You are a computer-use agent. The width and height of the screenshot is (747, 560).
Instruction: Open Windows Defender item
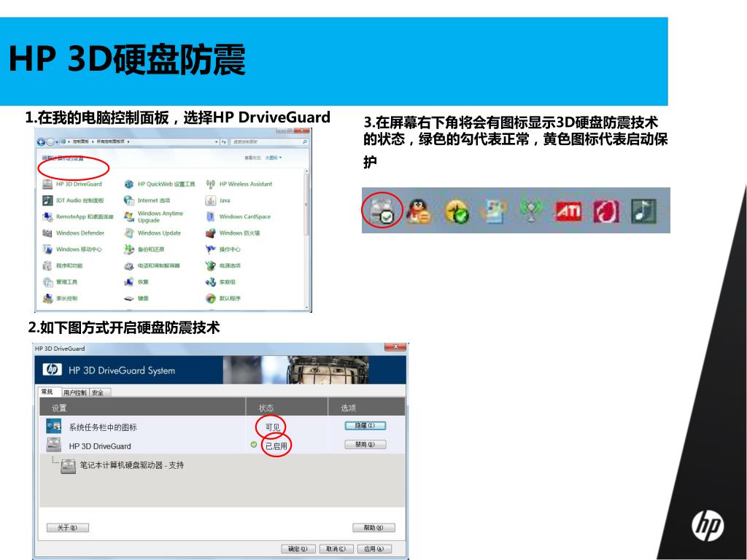(74, 233)
